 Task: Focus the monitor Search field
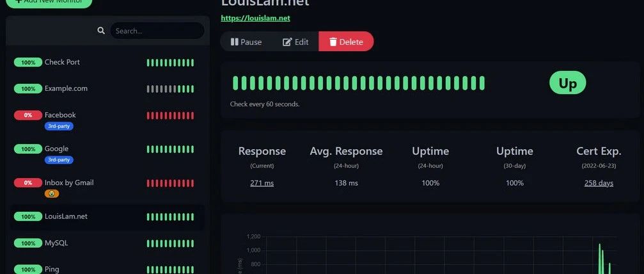click(x=157, y=31)
